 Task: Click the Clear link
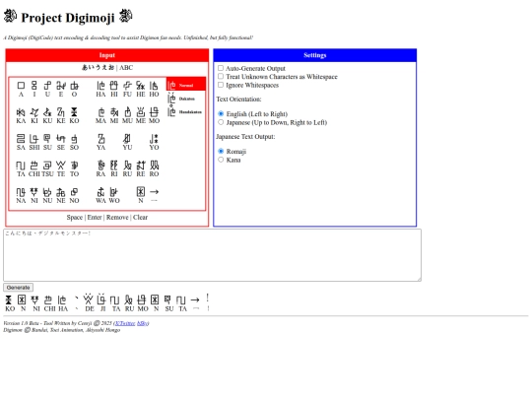point(140,217)
